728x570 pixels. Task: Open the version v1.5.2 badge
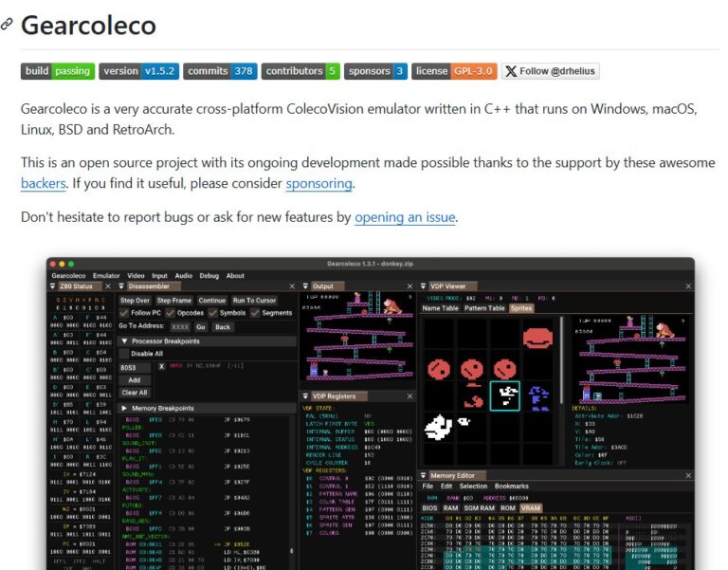pyautogui.click(x=138, y=71)
